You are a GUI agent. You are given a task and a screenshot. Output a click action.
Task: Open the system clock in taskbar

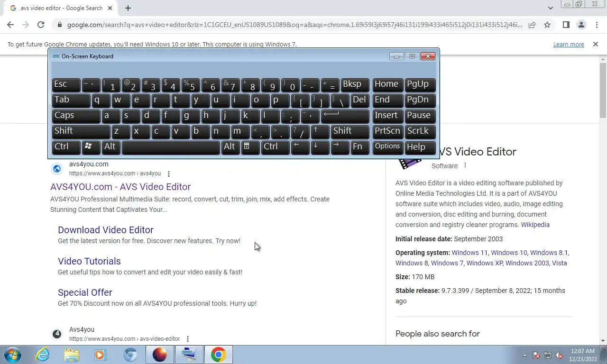583,355
